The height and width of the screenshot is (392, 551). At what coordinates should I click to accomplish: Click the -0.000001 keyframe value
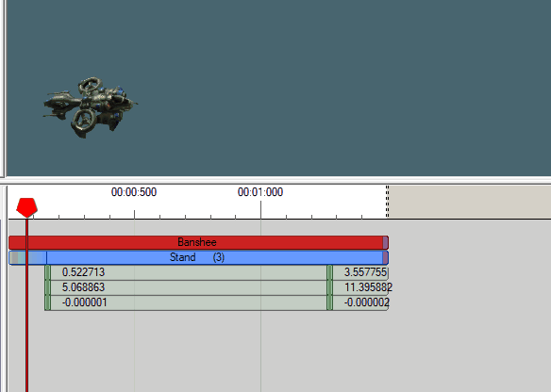[84, 302]
